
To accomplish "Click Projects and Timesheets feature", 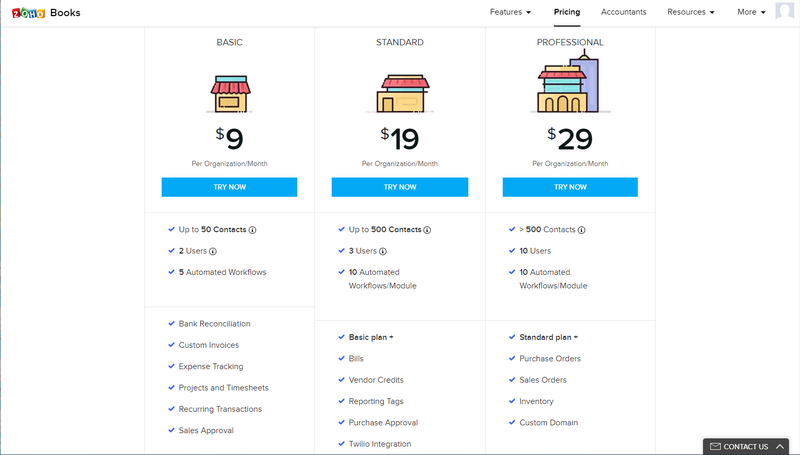I will 223,388.
